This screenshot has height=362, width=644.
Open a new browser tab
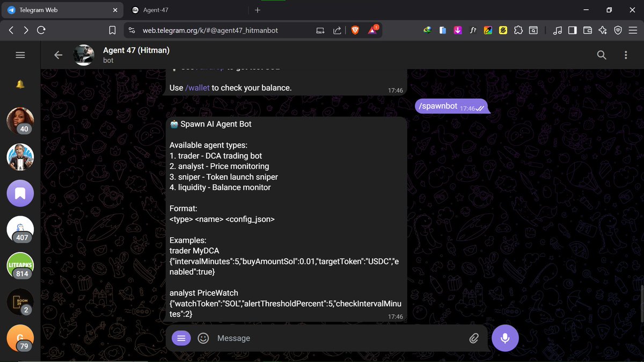pos(258,10)
